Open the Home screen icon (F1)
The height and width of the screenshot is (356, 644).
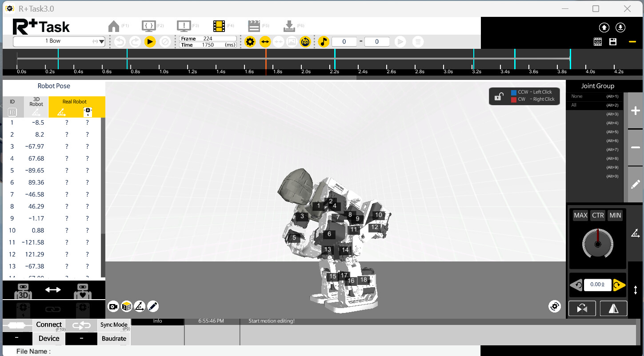(x=114, y=26)
